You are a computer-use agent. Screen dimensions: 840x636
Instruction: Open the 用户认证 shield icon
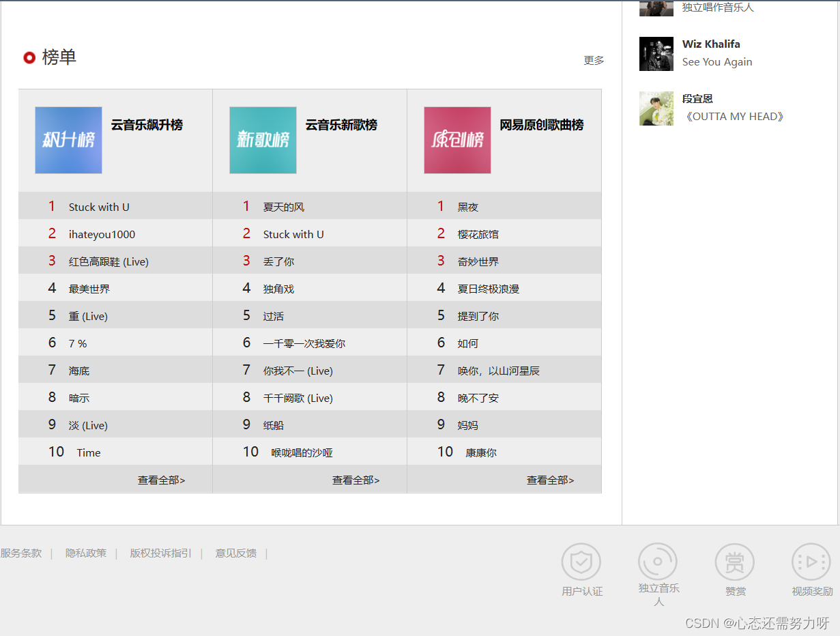point(581,562)
